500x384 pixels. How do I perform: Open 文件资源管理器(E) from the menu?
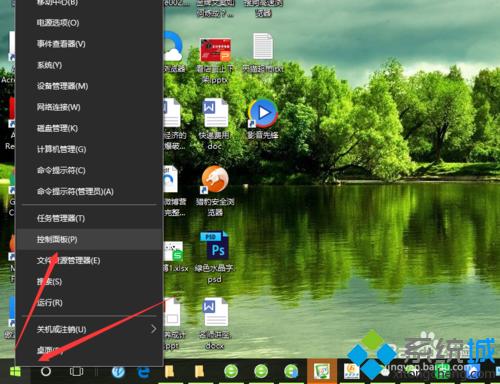click(89, 261)
